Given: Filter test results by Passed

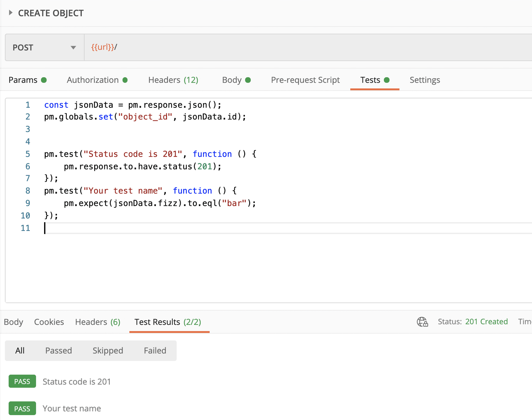Looking at the screenshot, I should pyautogui.click(x=59, y=350).
